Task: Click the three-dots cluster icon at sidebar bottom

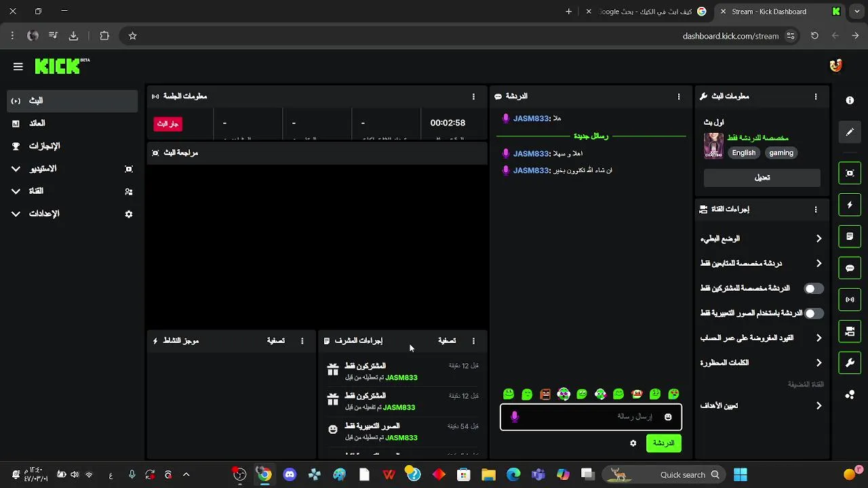Action: click(x=850, y=394)
